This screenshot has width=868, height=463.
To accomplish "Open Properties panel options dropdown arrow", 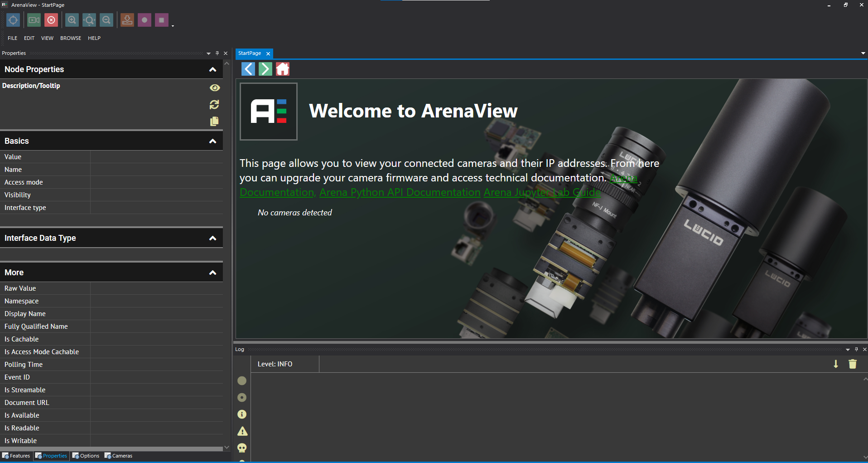I will pos(208,54).
